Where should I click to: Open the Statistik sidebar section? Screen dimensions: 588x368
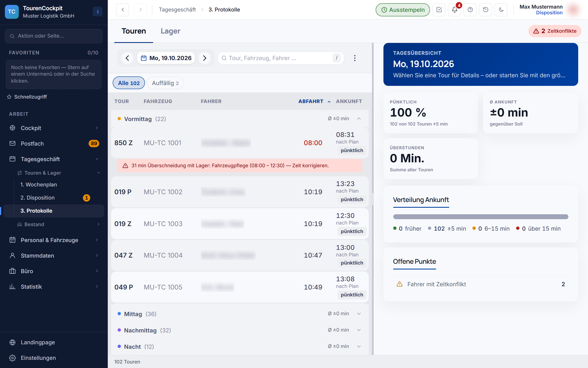54,287
